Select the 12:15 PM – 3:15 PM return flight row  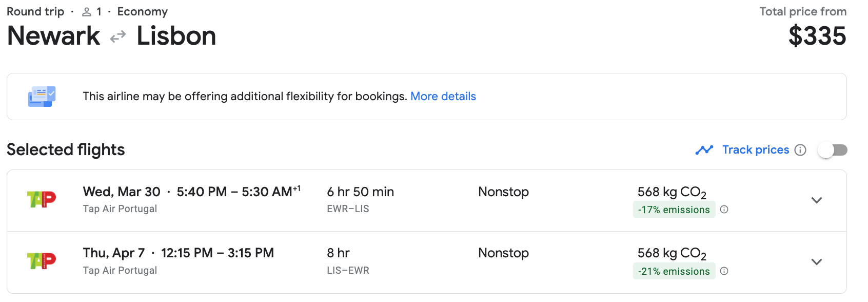(218, 253)
